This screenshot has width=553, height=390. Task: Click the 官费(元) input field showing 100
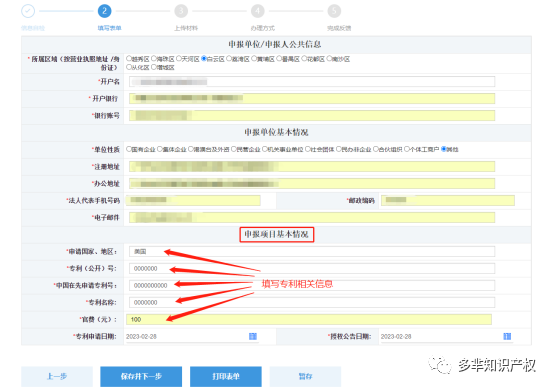pyautogui.click(x=309, y=319)
